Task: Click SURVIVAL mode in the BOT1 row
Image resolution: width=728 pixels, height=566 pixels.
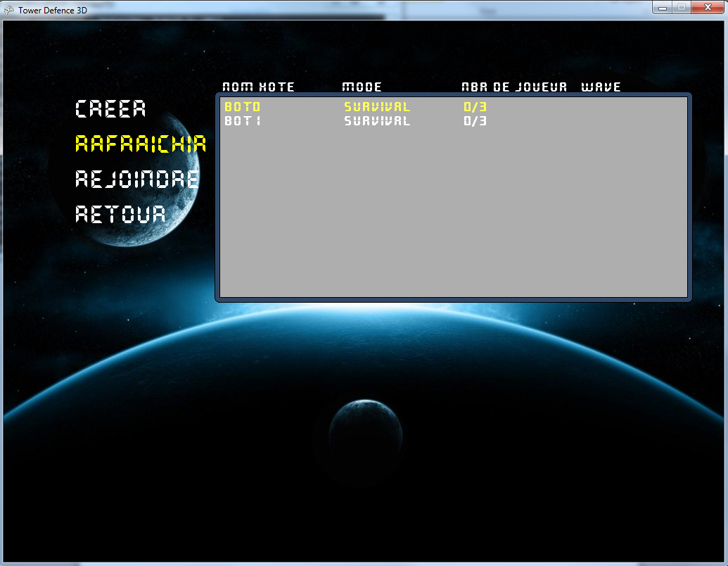Action: pos(376,121)
